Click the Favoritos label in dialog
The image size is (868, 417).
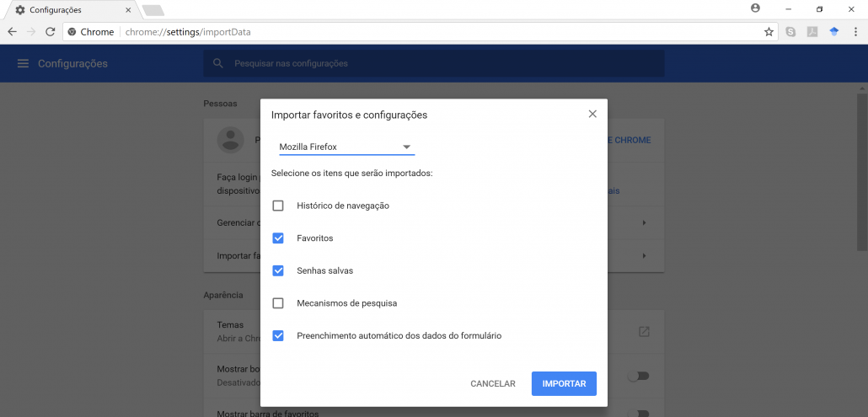click(x=315, y=238)
